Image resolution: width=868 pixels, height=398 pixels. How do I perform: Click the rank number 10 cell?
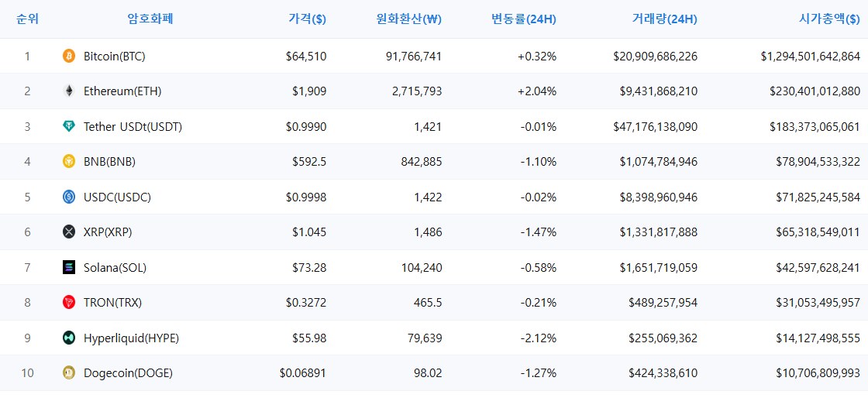pos(28,373)
